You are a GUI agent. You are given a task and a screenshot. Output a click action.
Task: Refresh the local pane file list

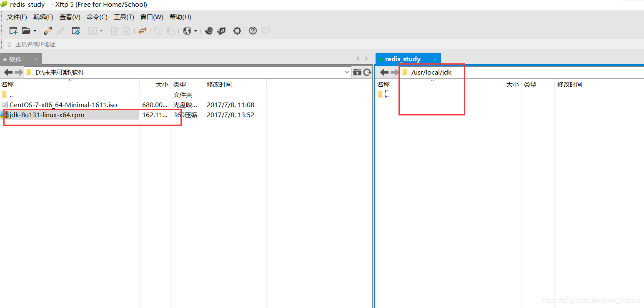[367, 73]
